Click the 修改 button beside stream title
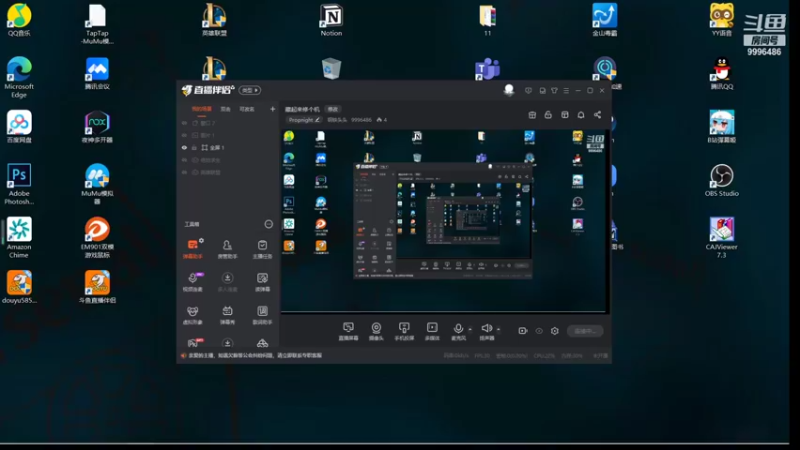The width and height of the screenshot is (800, 450). (x=333, y=109)
